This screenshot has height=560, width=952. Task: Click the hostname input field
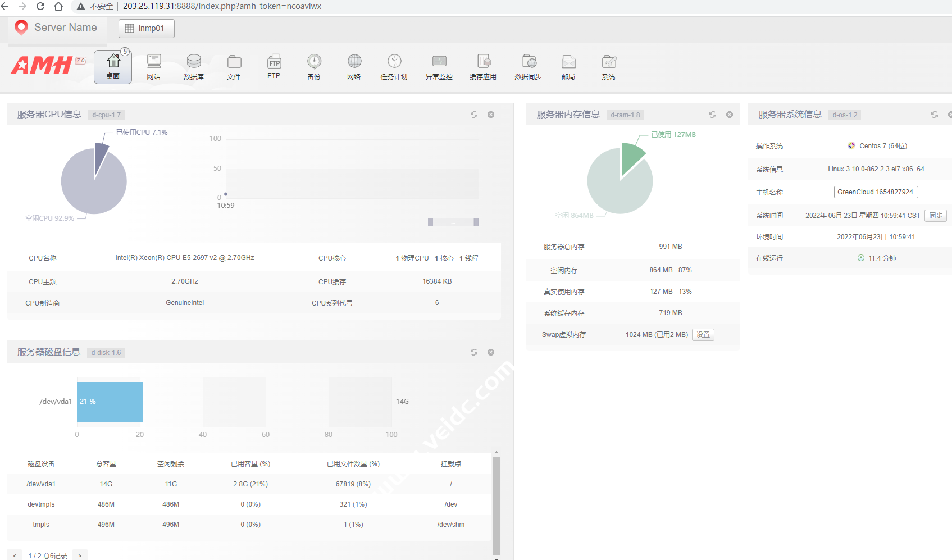tap(875, 192)
